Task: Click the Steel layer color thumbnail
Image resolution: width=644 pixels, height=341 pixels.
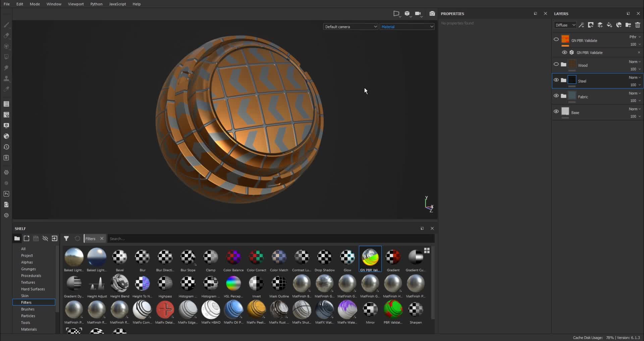Action: tap(572, 80)
